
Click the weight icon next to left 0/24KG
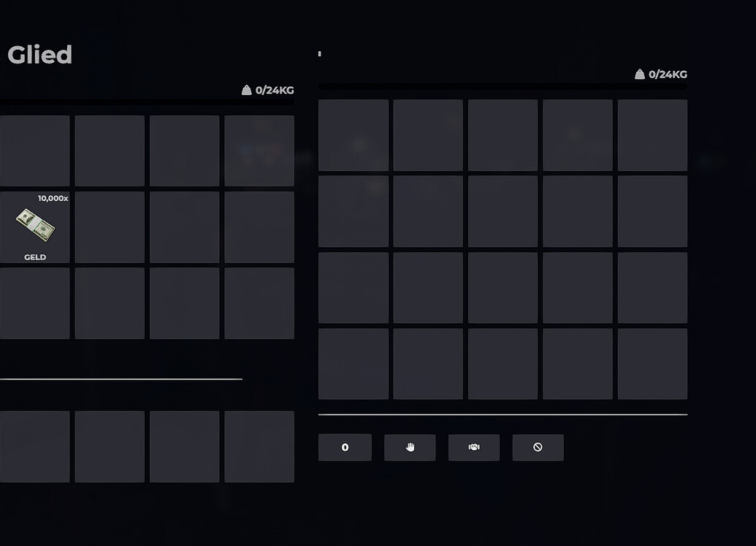246,90
